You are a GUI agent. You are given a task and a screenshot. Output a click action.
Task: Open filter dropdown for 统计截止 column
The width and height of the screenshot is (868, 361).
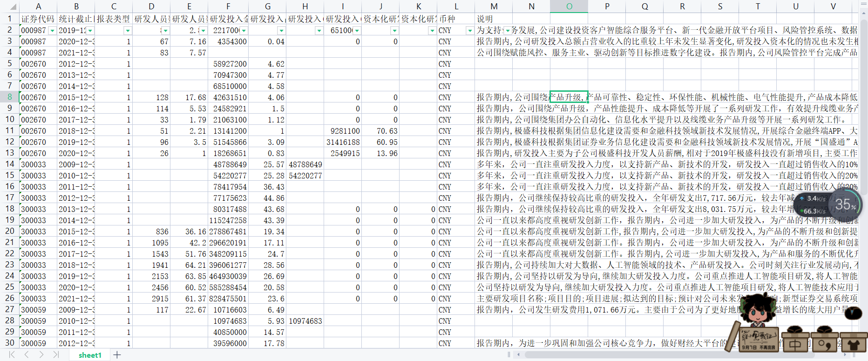[x=90, y=30]
